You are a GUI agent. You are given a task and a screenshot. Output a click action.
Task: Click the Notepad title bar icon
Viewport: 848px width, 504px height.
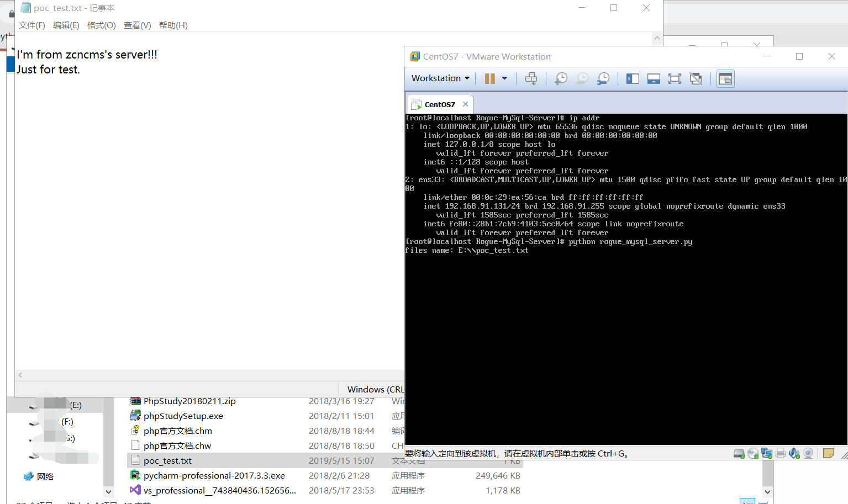(x=25, y=8)
